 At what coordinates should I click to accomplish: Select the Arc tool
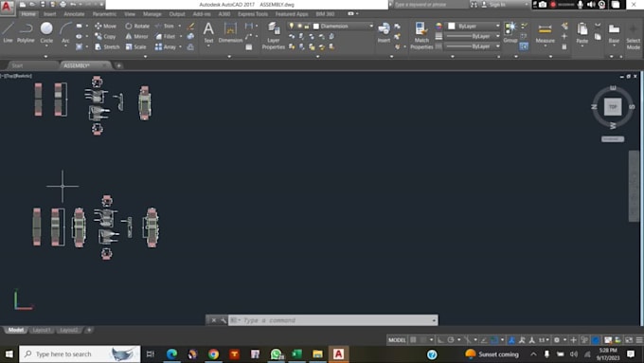[65, 32]
